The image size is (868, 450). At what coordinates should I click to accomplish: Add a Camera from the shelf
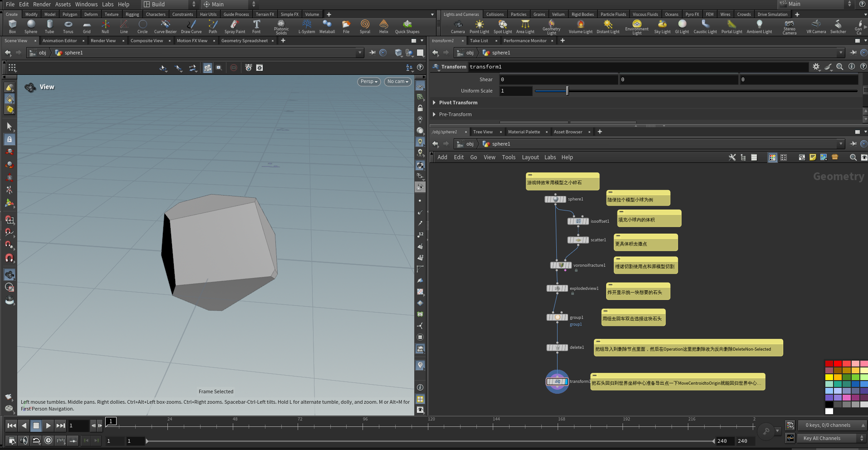pyautogui.click(x=457, y=26)
